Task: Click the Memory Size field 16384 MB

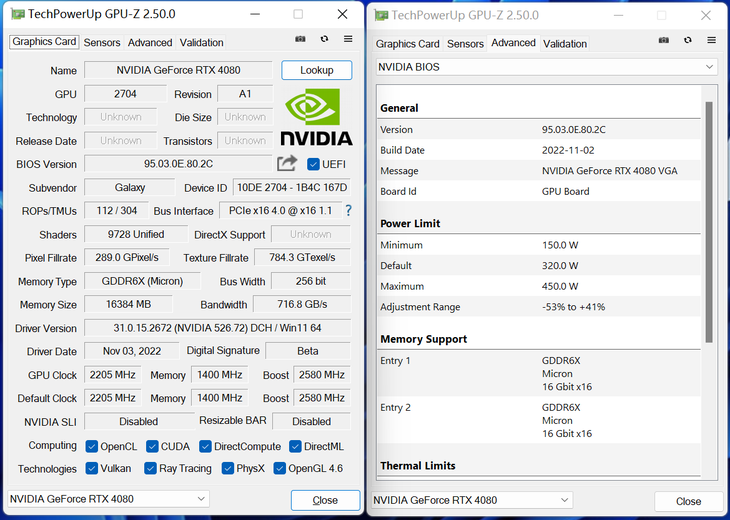Action: (x=128, y=304)
